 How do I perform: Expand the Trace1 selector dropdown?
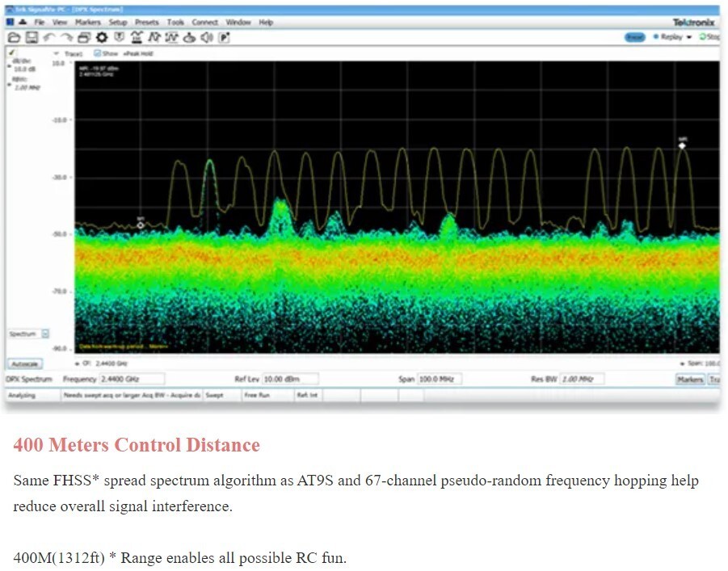57,53
